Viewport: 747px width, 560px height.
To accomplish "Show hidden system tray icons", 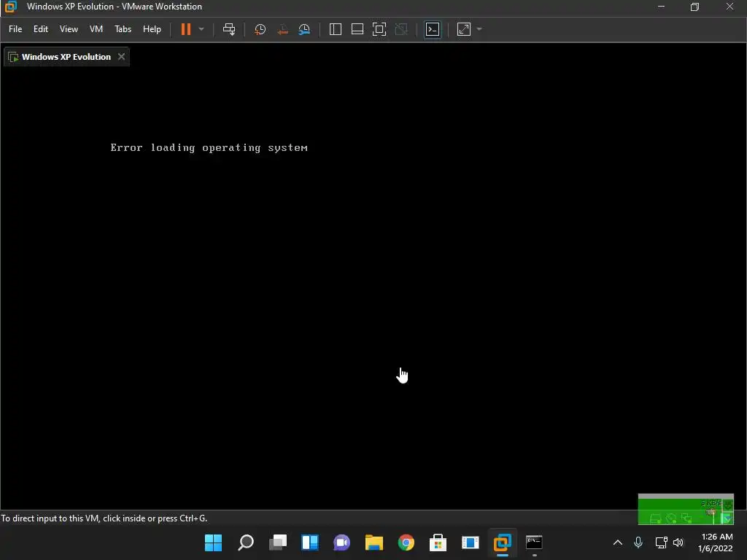I will [617, 542].
